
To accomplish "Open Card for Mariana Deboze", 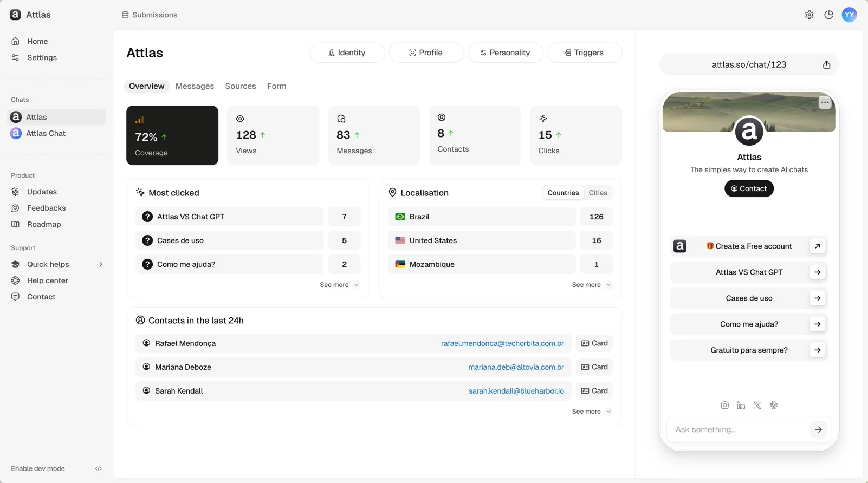I will (x=594, y=367).
